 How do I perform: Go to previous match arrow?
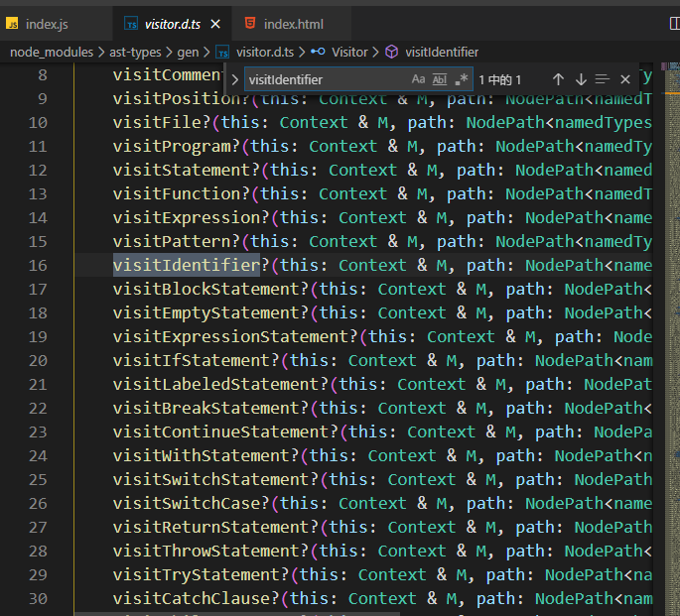click(x=558, y=79)
